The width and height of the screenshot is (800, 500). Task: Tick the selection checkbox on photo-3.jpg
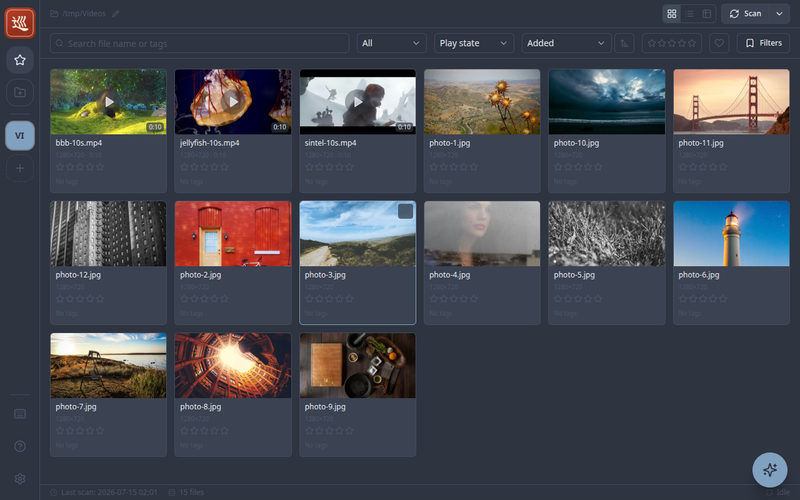pos(405,211)
